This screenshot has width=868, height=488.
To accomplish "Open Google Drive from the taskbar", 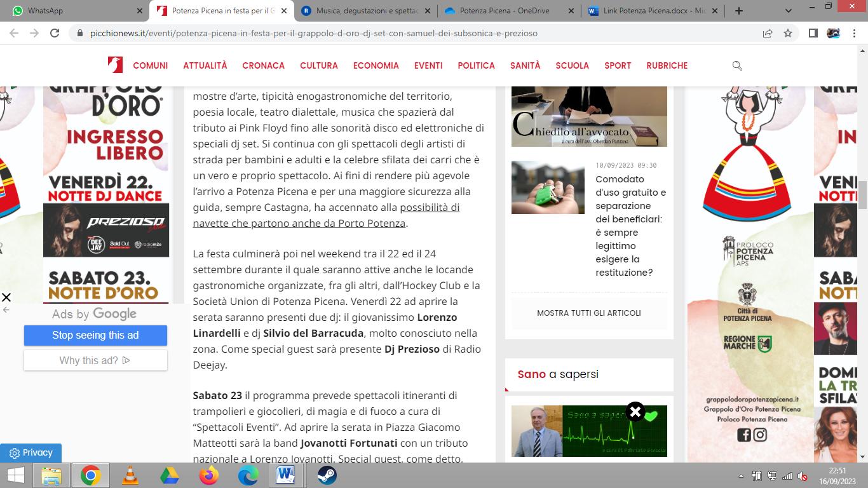I will (x=169, y=475).
